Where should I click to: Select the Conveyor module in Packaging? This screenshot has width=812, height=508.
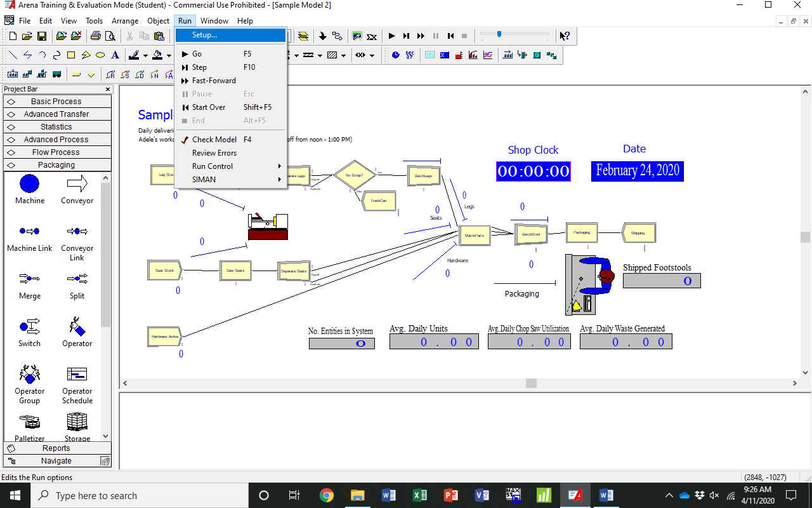pos(77,190)
